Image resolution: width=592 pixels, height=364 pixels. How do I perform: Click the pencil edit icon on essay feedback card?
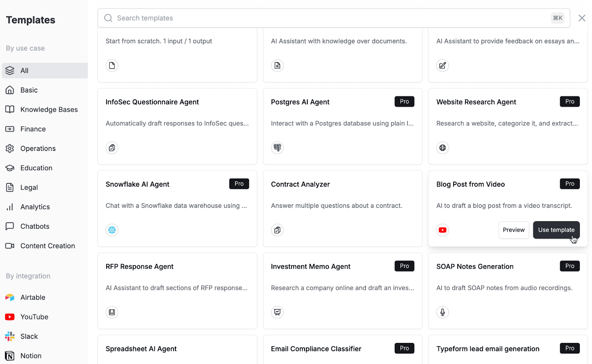pos(443,65)
